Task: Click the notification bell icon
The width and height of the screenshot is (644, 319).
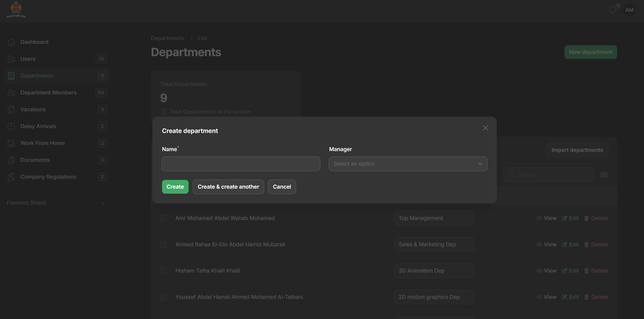Action: pos(612,10)
